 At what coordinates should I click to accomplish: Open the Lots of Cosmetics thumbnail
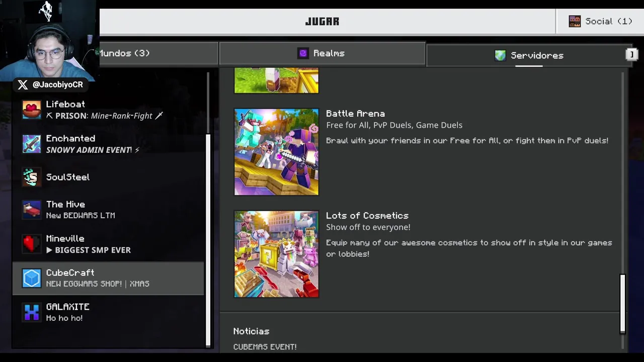276,254
